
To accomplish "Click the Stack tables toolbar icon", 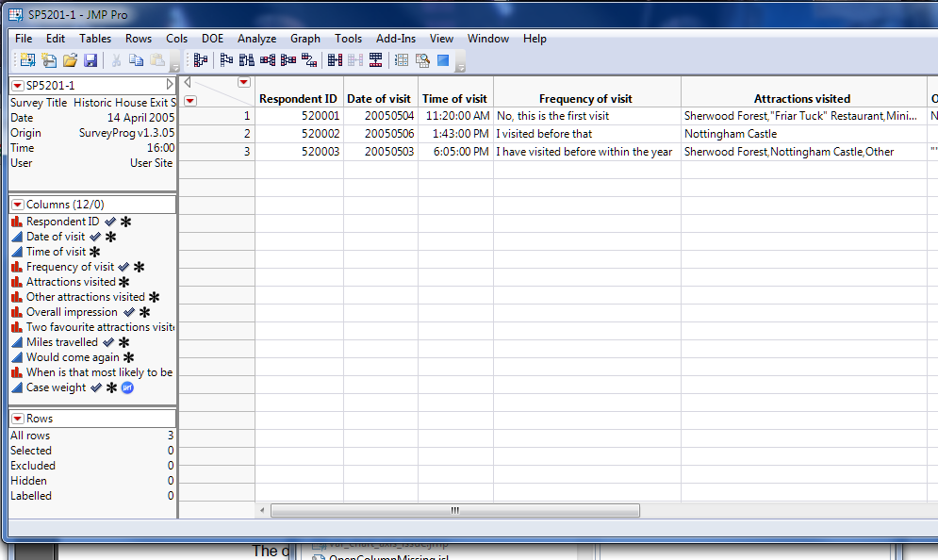I will pyautogui.click(x=268, y=59).
